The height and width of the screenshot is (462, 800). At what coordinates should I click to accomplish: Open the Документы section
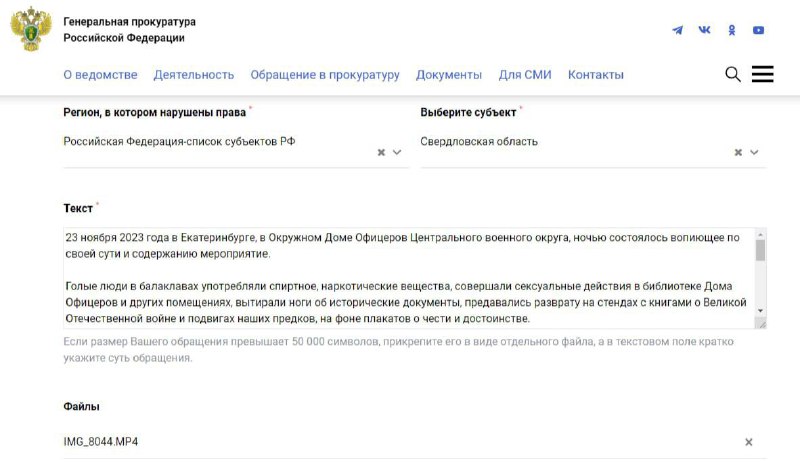[449, 75]
